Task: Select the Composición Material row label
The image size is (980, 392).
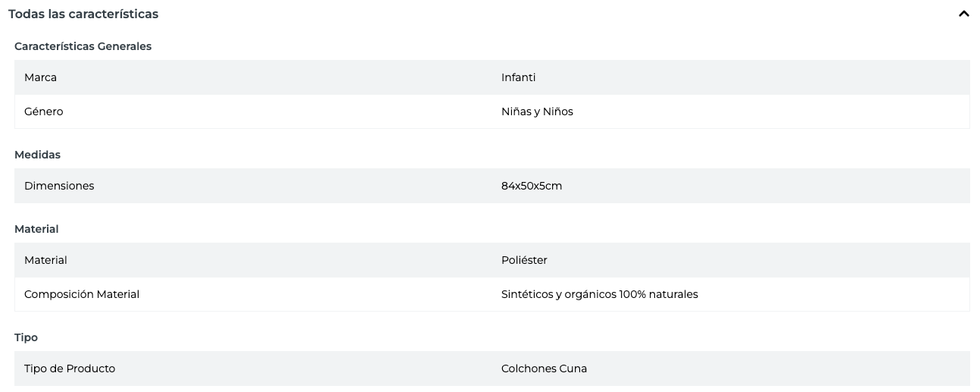Action: click(82, 294)
